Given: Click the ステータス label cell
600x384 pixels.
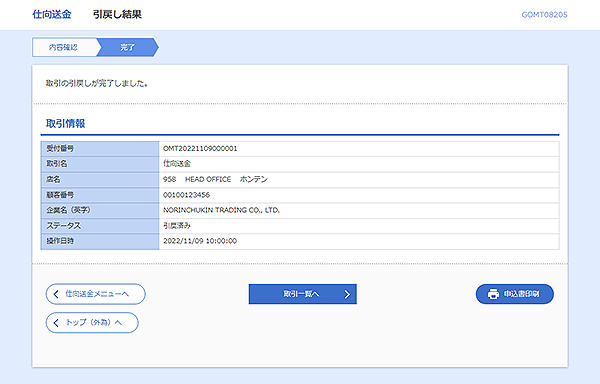Looking at the screenshot, I should (100, 226).
